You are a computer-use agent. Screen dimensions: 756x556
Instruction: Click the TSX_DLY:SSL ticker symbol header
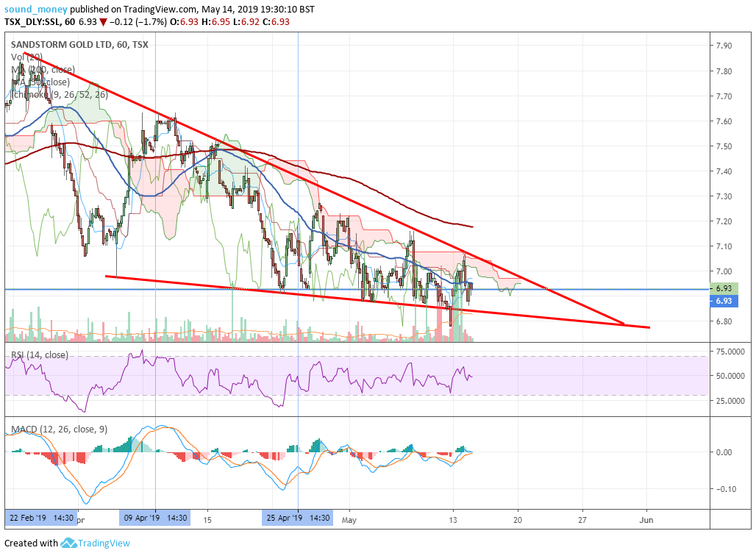(x=33, y=22)
